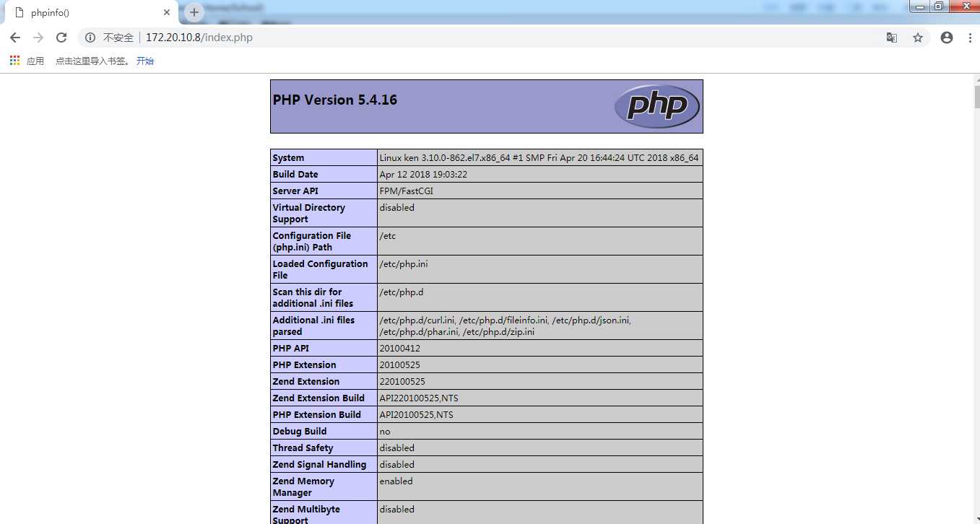Click the Zend Multibyte Support label
980x524 pixels.
306,515
